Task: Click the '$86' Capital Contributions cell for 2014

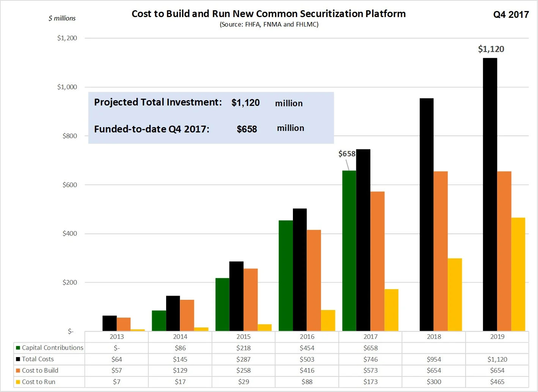Action: coord(180,348)
